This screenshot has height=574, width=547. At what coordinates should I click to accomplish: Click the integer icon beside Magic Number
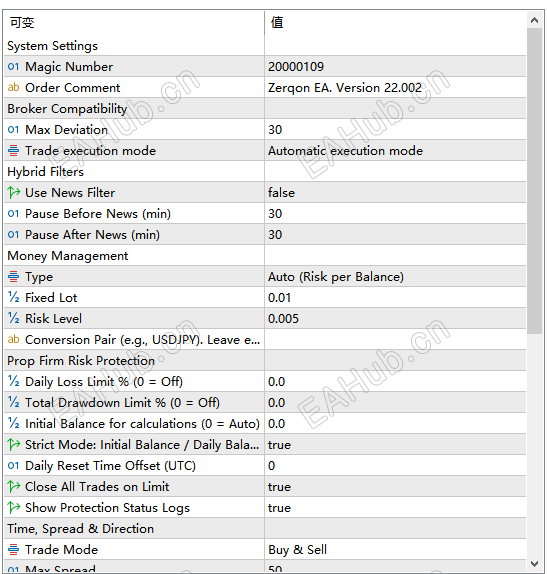[x=13, y=67]
